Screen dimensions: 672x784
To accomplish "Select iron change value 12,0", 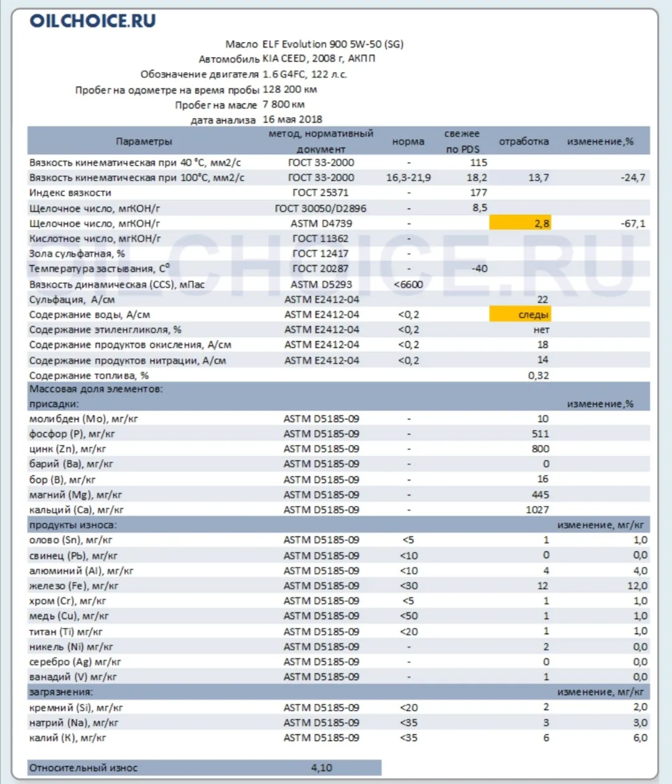I will tap(638, 586).
